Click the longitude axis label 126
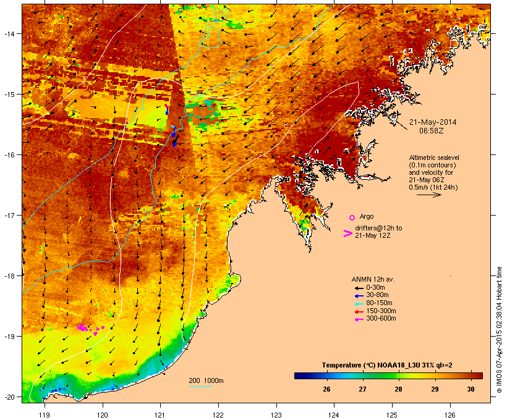 pyautogui.click(x=449, y=415)
